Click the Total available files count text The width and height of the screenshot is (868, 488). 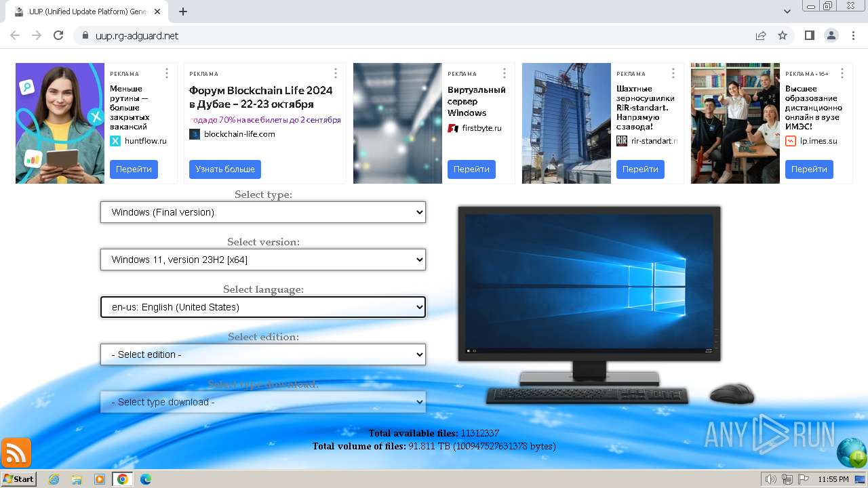tap(434, 433)
